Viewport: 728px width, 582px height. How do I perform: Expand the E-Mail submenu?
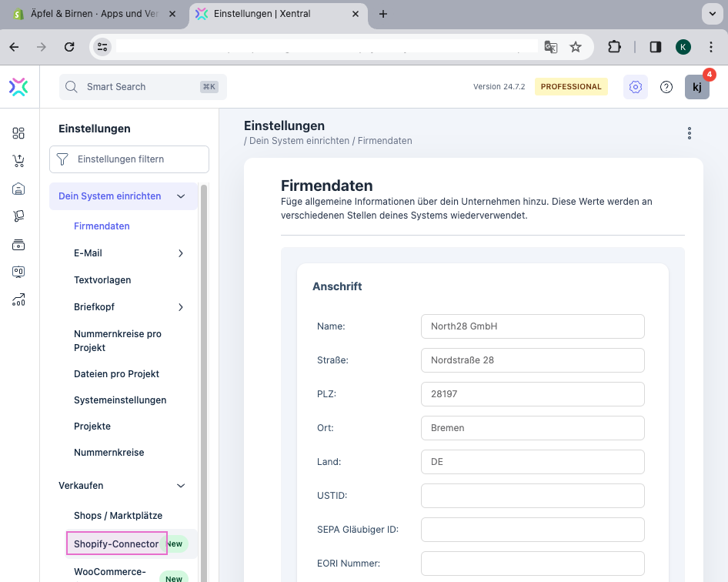coord(181,253)
